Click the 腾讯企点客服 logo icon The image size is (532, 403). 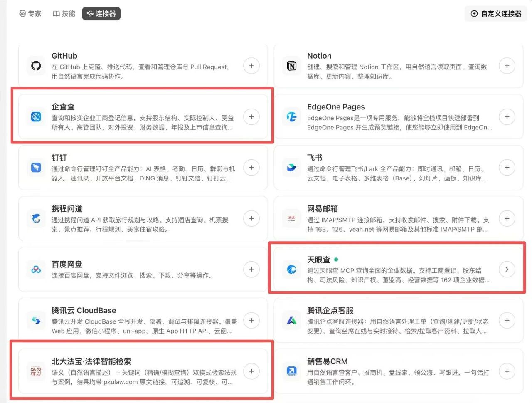click(x=292, y=320)
